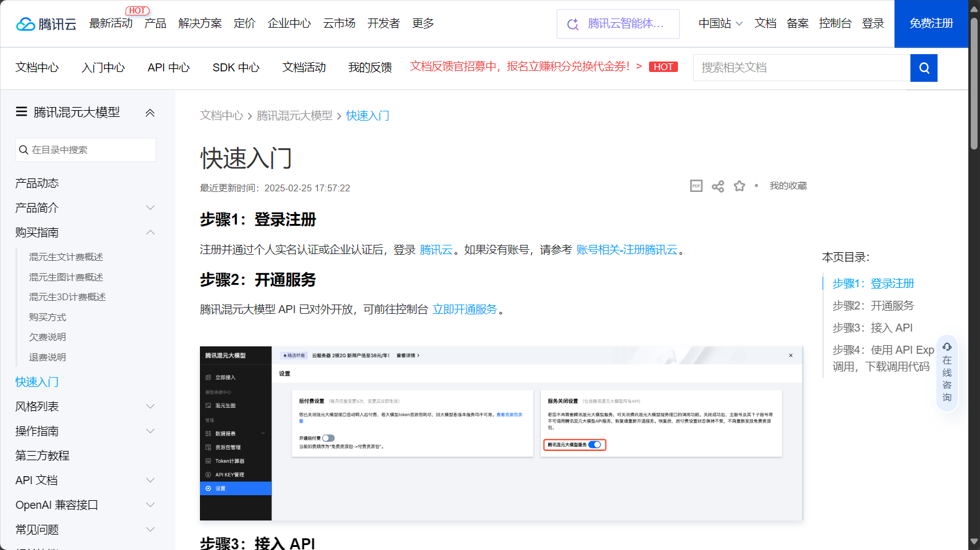Screen dimensions: 980x550
Task: Click the blue search magnifier button
Action: [924, 68]
